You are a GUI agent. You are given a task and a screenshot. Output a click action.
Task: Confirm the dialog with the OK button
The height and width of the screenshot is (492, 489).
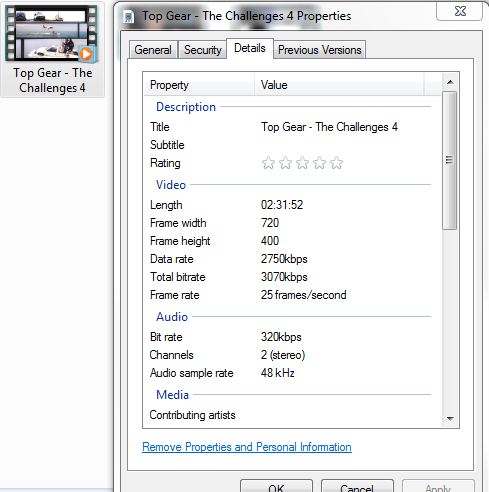click(x=276, y=487)
